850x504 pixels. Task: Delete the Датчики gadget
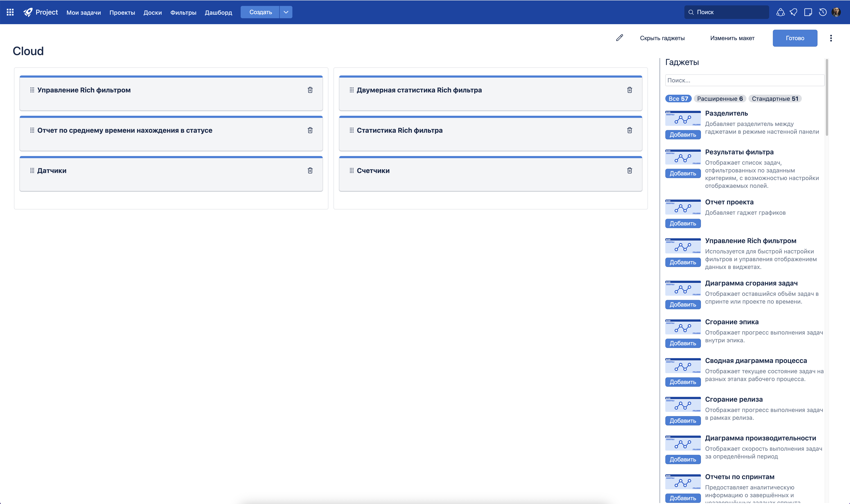[310, 170]
